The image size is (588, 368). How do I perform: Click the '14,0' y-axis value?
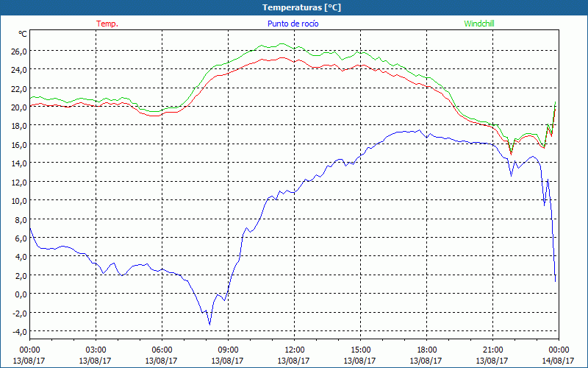tap(19, 163)
